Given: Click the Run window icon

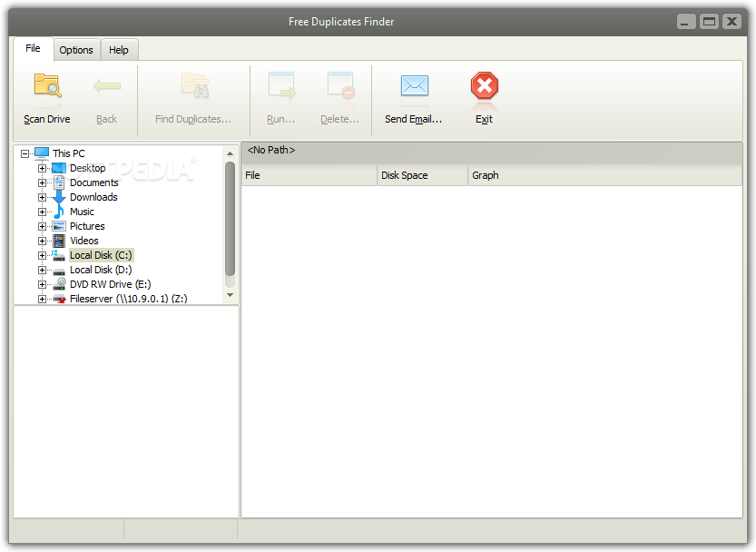Looking at the screenshot, I should [x=281, y=85].
